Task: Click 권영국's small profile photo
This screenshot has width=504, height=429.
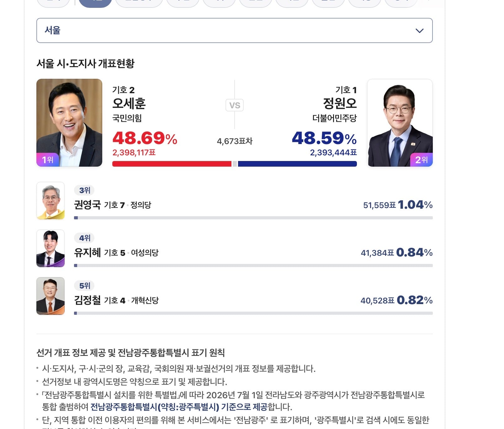Action: click(50, 201)
